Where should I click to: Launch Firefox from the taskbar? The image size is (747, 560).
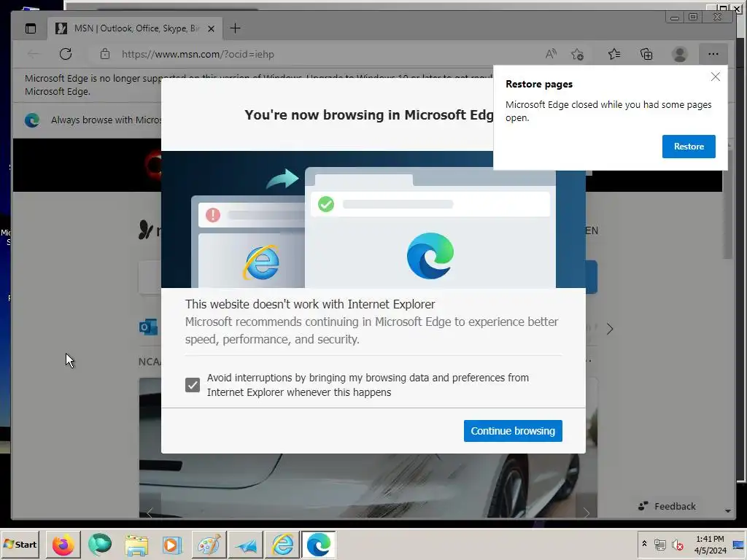click(x=63, y=544)
